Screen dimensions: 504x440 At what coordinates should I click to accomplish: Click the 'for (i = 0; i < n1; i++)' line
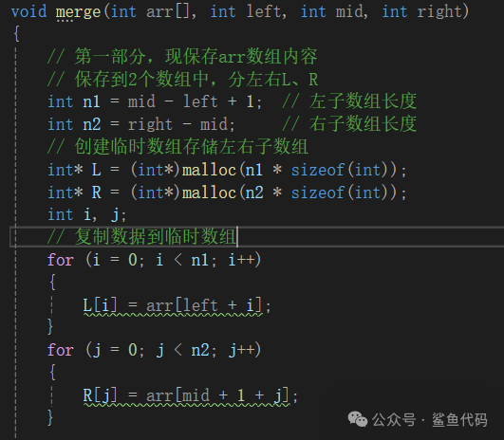coord(154,260)
